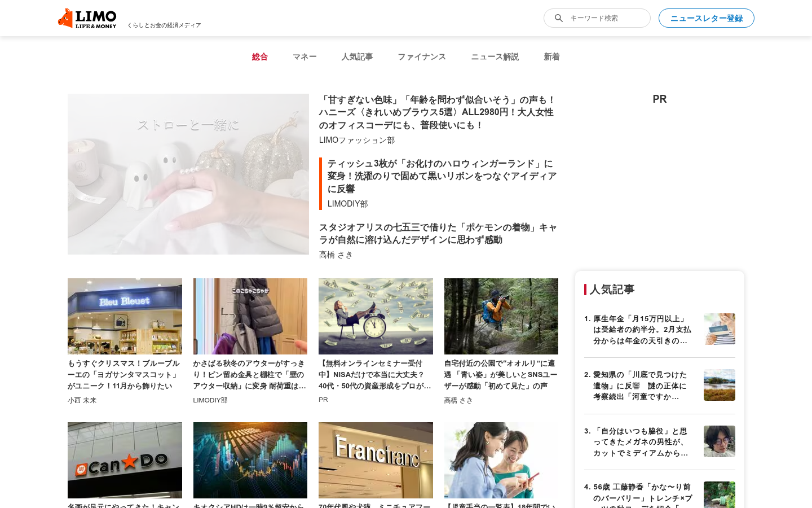
Task: Select the 総合 tab
Action: click(260, 56)
